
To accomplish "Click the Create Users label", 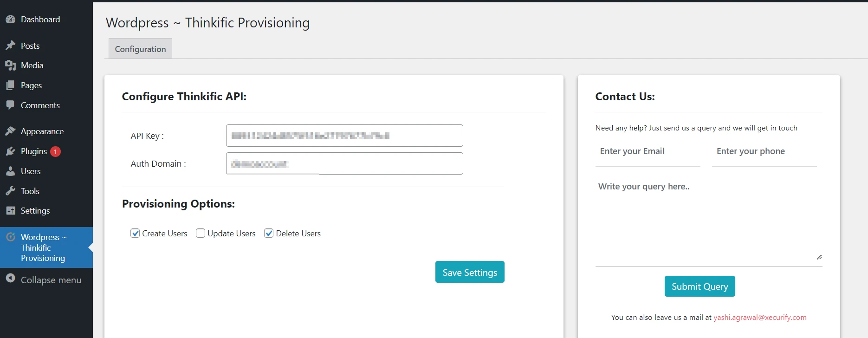I will tap(165, 234).
